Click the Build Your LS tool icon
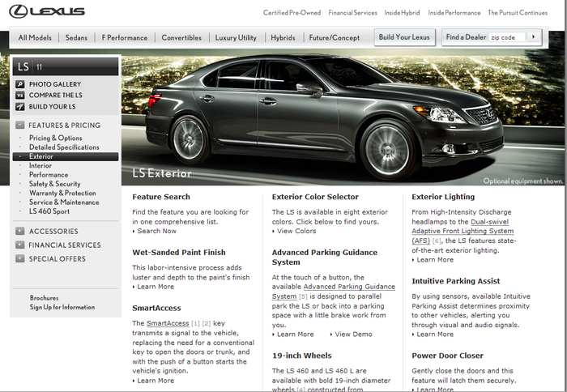 tap(20, 107)
